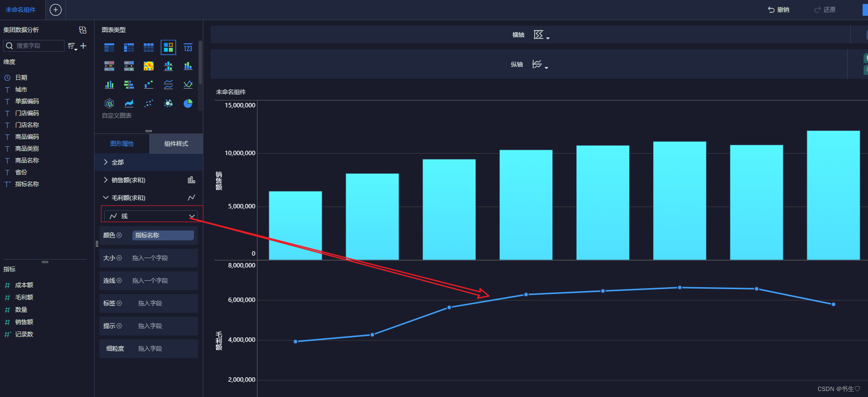868x397 pixels.
Task: Open the 线 chart shape dropdown
Action: 151,216
